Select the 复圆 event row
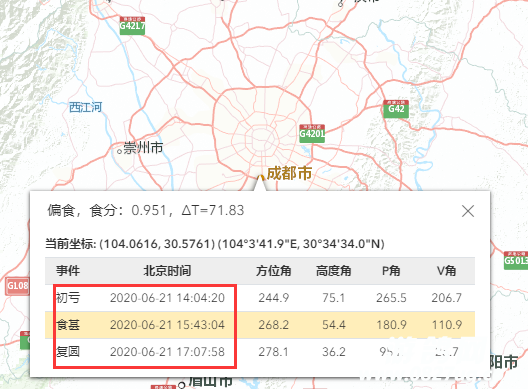The image size is (528, 389). pyautogui.click(x=260, y=352)
